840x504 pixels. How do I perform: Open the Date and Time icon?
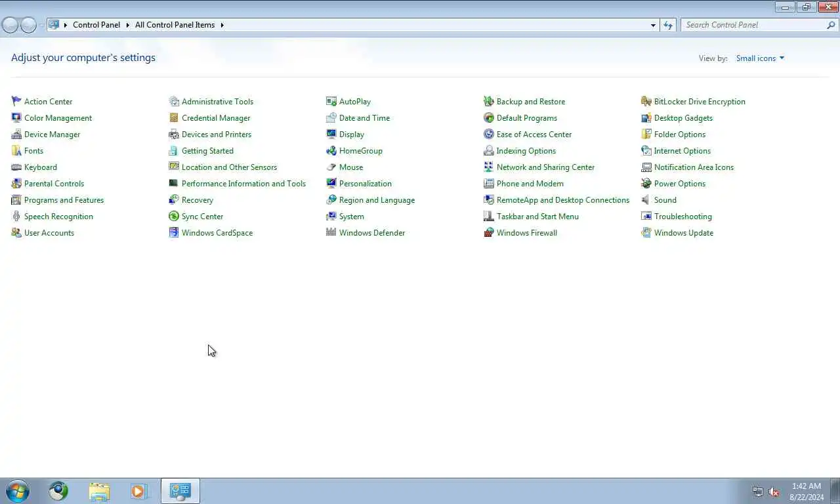point(331,117)
